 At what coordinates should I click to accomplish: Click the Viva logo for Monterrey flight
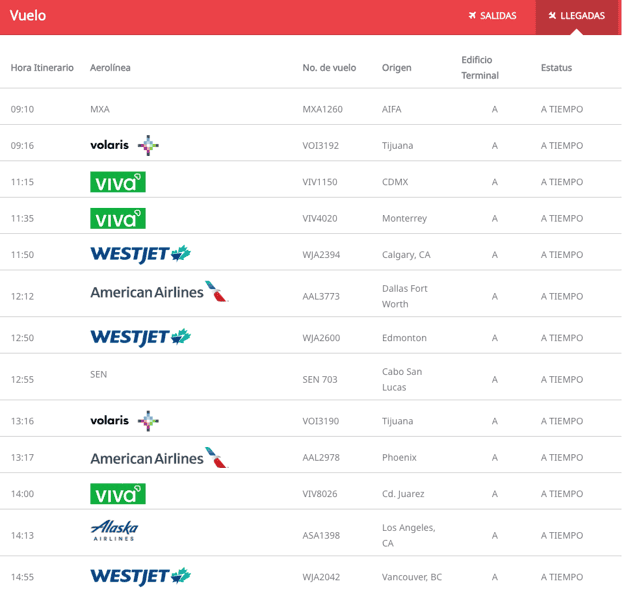pos(118,218)
